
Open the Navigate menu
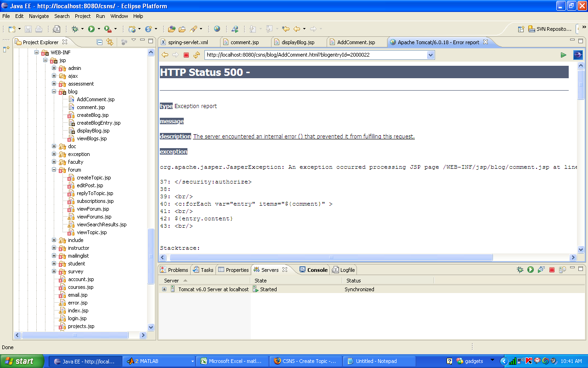click(x=39, y=16)
